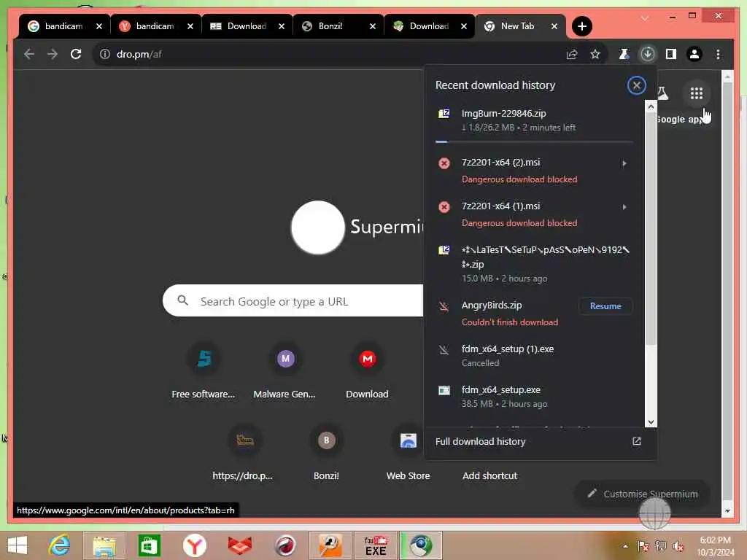The height and width of the screenshot is (560, 747).
Task: Click fdm_x64_setup.exe file icon
Action: [x=444, y=391]
